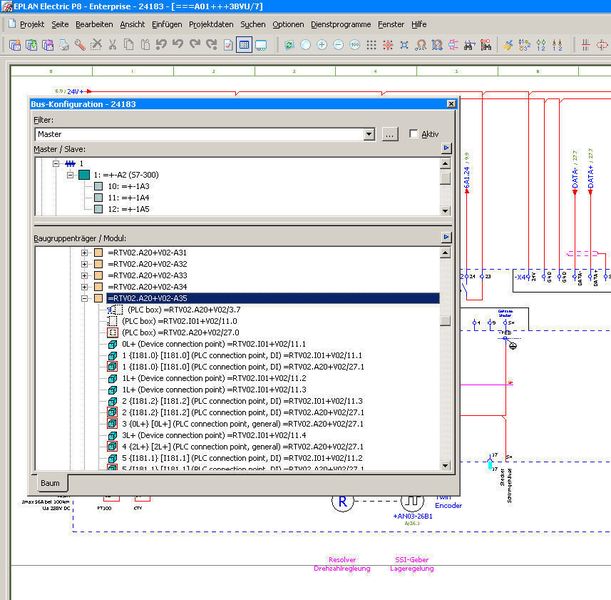Click the zoom in plus magnifier icon
The image size is (611, 600).
click(x=323, y=45)
